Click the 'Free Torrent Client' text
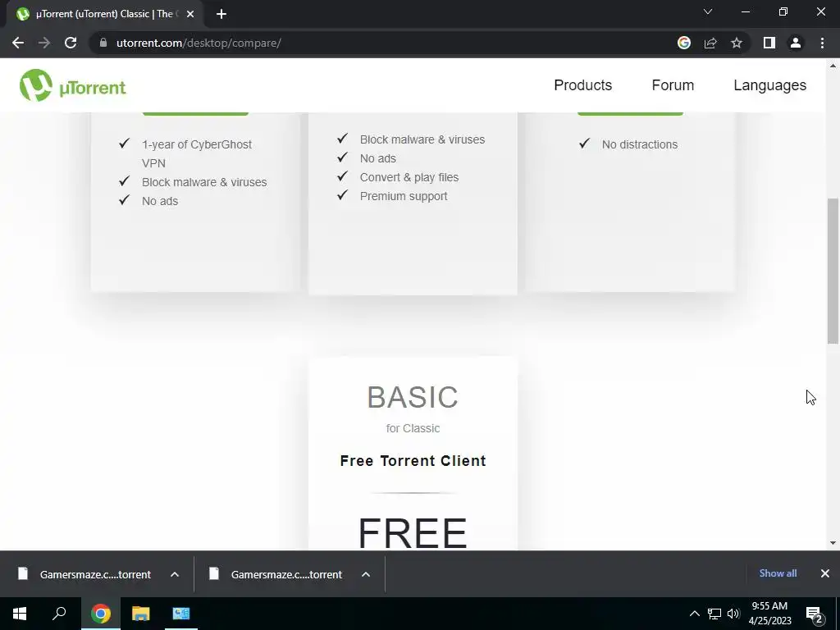Screen dimensions: 840x630 click(413, 461)
